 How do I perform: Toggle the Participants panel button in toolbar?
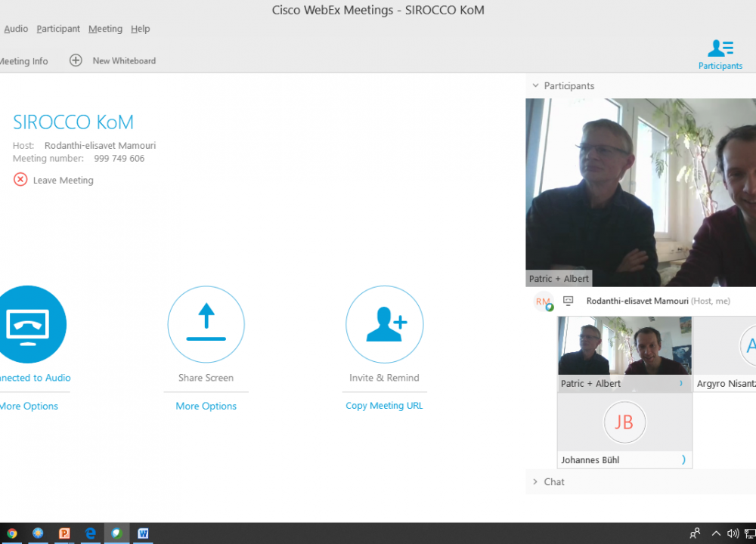pyautogui.click(x=720, y=54)
